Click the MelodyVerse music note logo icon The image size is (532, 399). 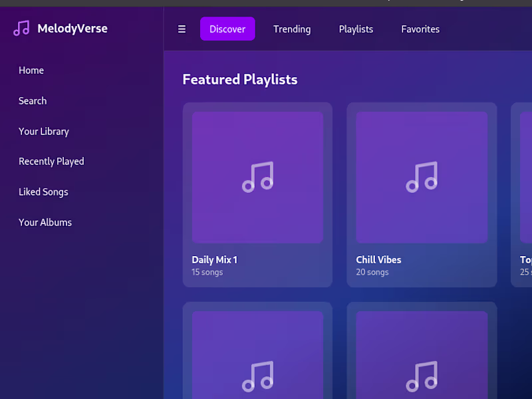pos(21,28)
